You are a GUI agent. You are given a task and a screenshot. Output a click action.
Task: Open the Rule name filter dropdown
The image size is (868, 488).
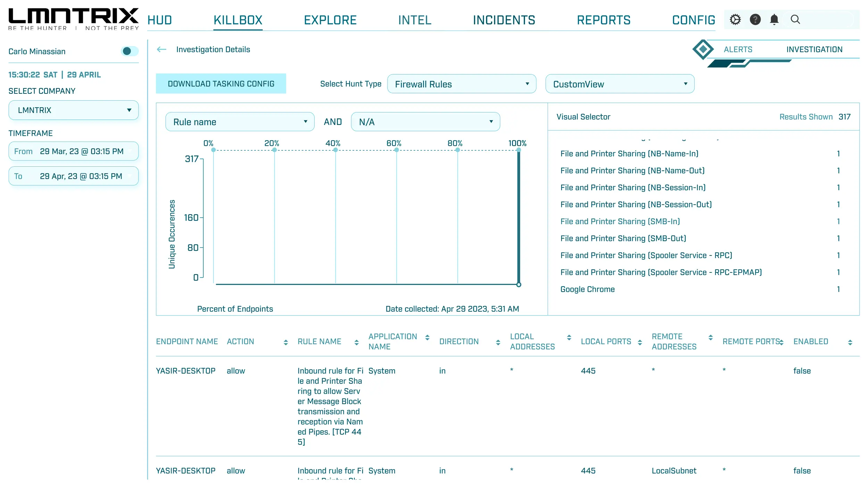240,122
